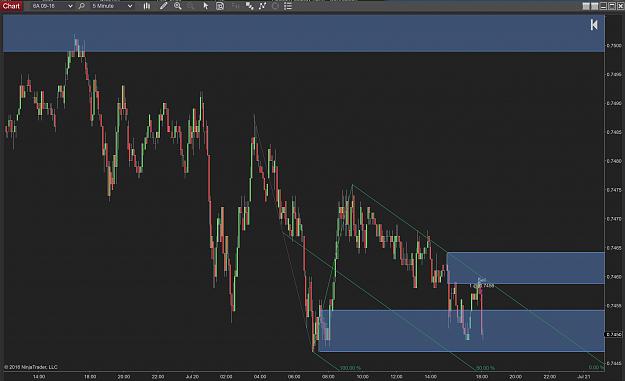Click the 0.7500 price axis label
Screen dimensions: 625x381
(x=614, y=45)
